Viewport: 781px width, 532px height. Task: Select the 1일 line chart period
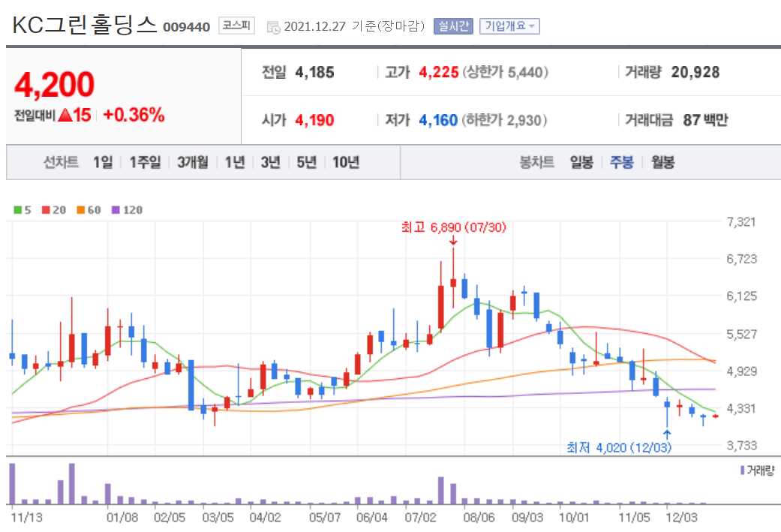[x=103, y=162]
